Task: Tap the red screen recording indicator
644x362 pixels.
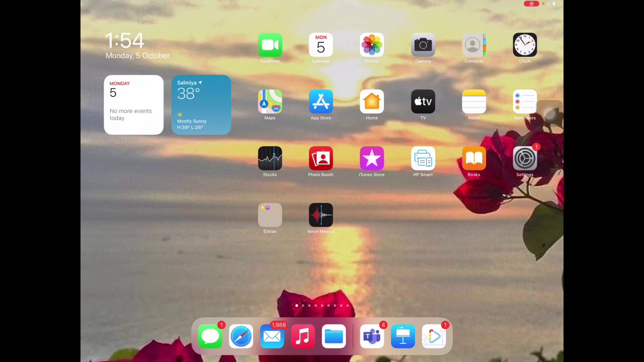Action: 531,4
